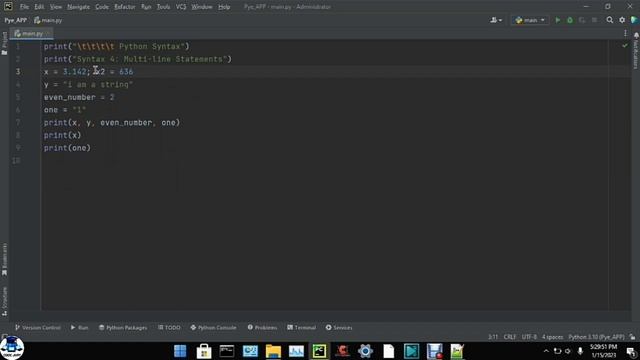
Task: Click the Stop square icon in toolbar
Action: pyautogui.click(x=594, y=20)
